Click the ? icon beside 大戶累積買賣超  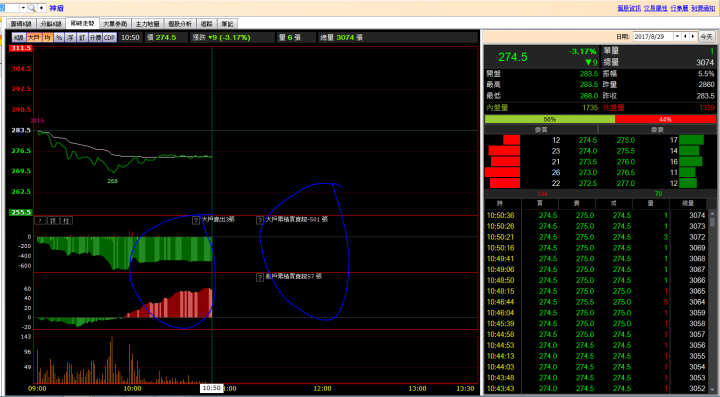point(259,220)
